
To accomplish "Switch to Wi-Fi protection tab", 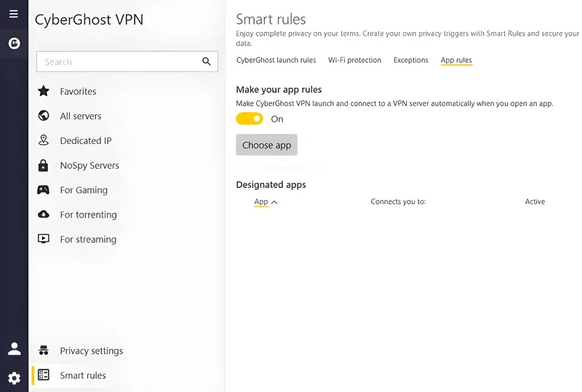I will pyautogui.click(x=354, y=60).
